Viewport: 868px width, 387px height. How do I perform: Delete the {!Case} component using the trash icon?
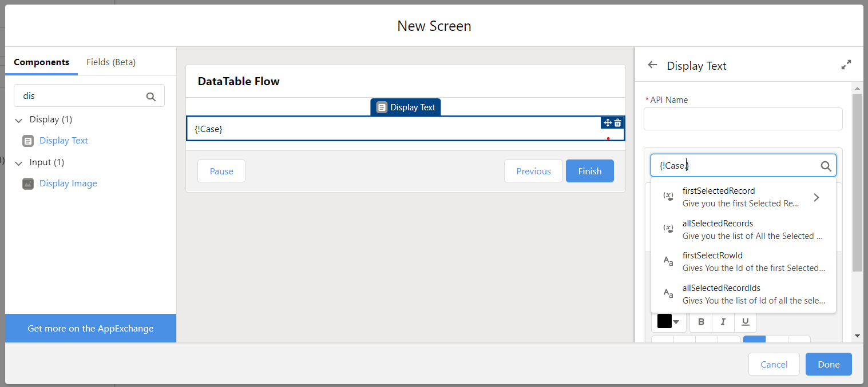point(618,122)
